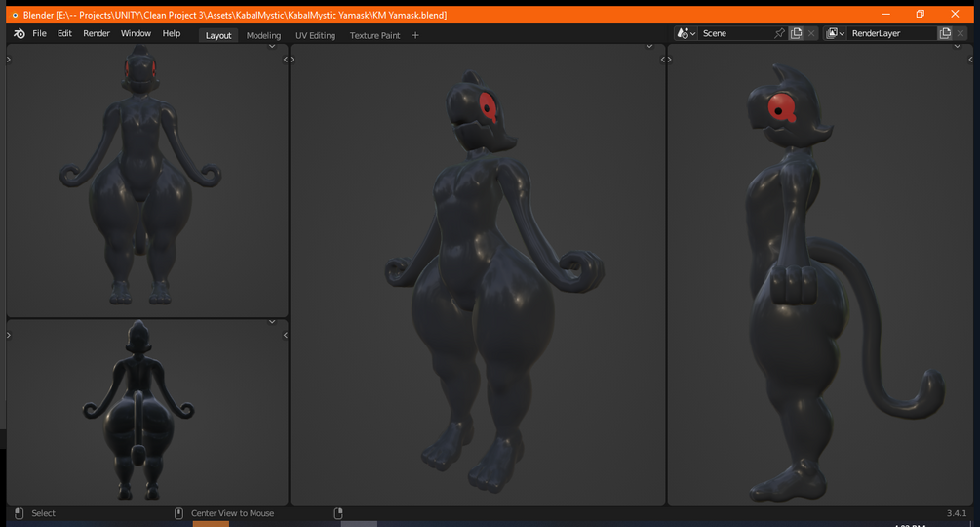Open toolbar of top-left front viewport
The image size is (980, 527).
pos(9,60)
